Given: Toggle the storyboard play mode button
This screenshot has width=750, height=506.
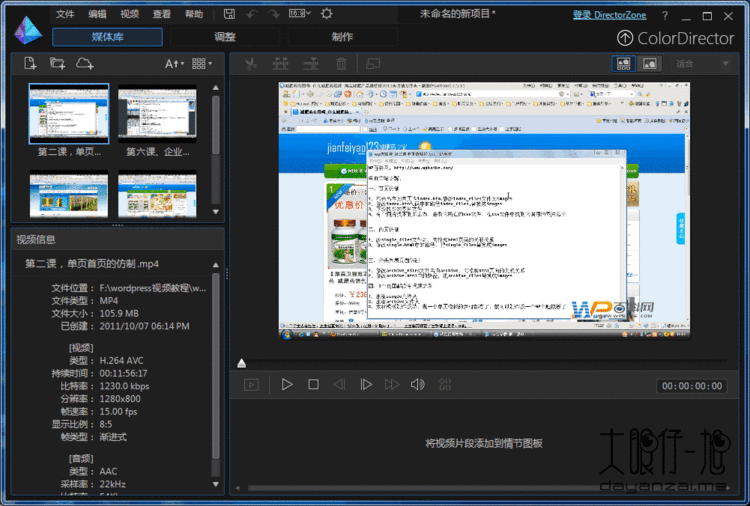Looking at the screenshot, I should click(251, 385).
